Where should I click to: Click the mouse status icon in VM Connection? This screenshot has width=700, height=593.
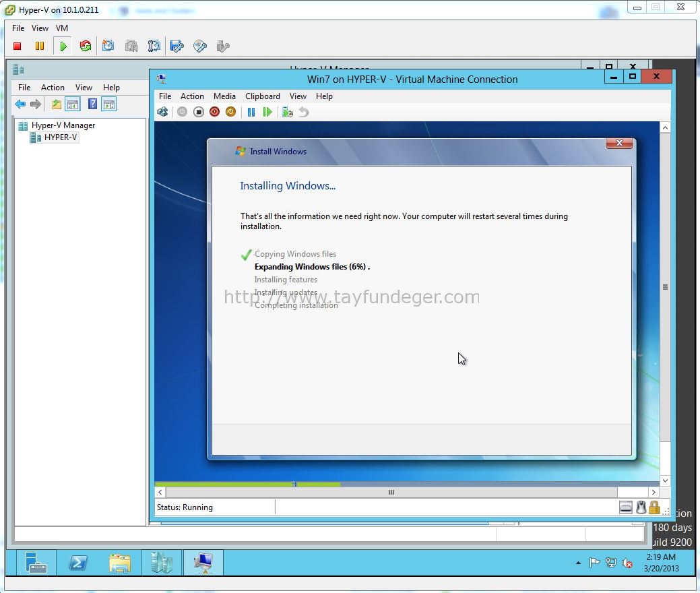click(x=641, y=507)
